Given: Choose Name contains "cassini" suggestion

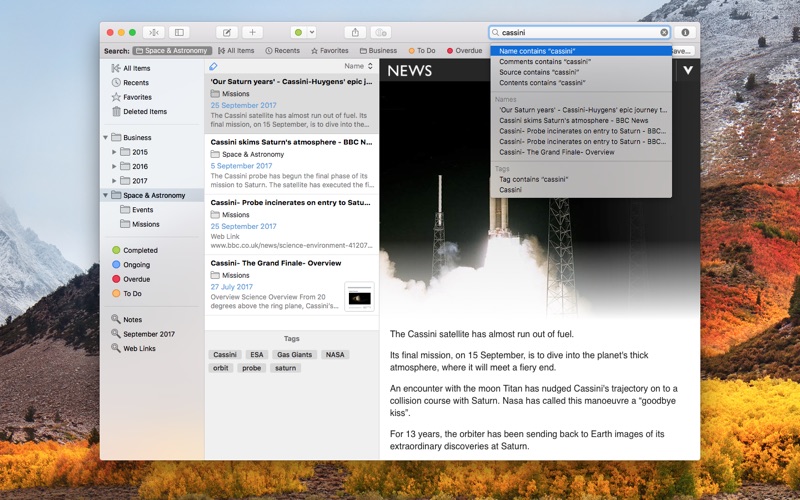Looking at the screenshot, I should click(x=581, y=51).
